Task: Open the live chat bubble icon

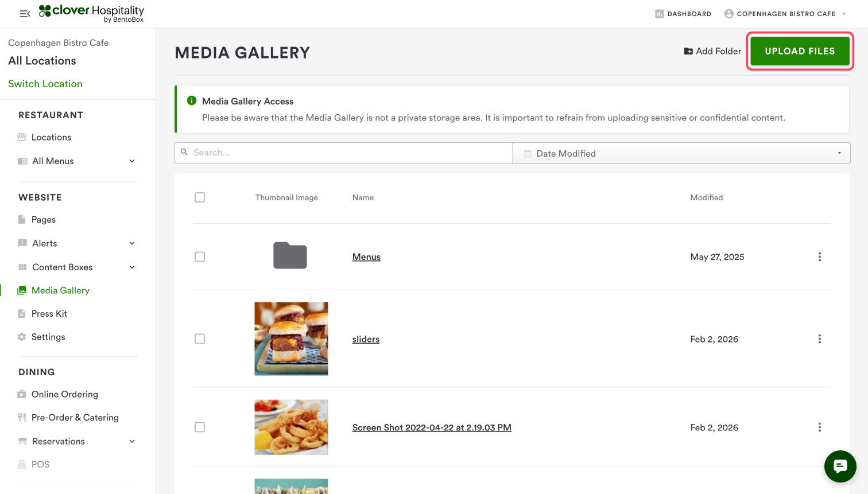Action: 840,466
